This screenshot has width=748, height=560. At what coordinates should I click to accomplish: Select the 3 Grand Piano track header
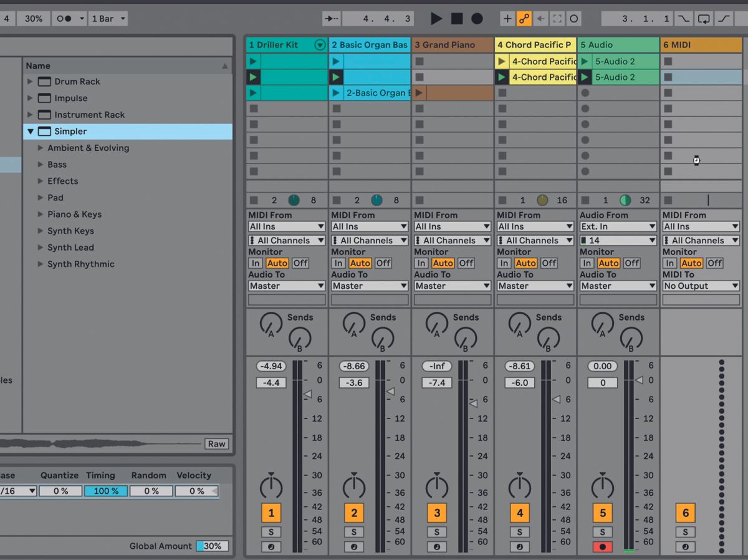coord(453,45)
